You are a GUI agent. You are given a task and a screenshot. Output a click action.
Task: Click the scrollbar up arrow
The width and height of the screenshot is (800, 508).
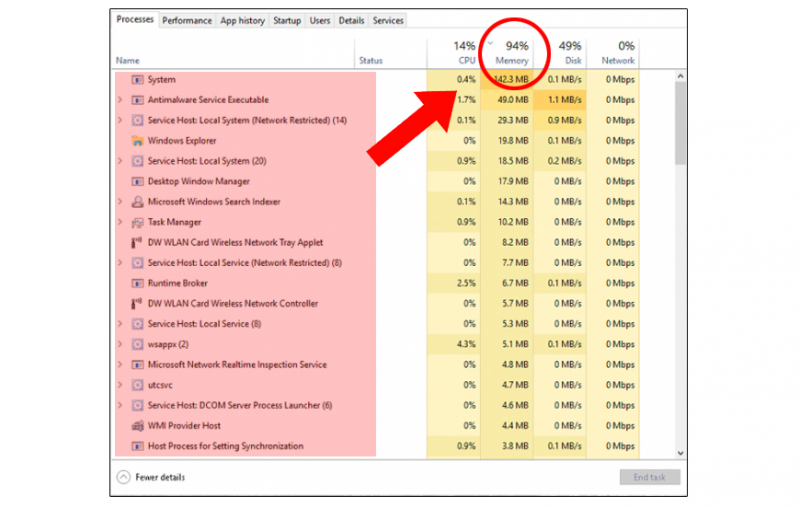[x=680, y=76]
